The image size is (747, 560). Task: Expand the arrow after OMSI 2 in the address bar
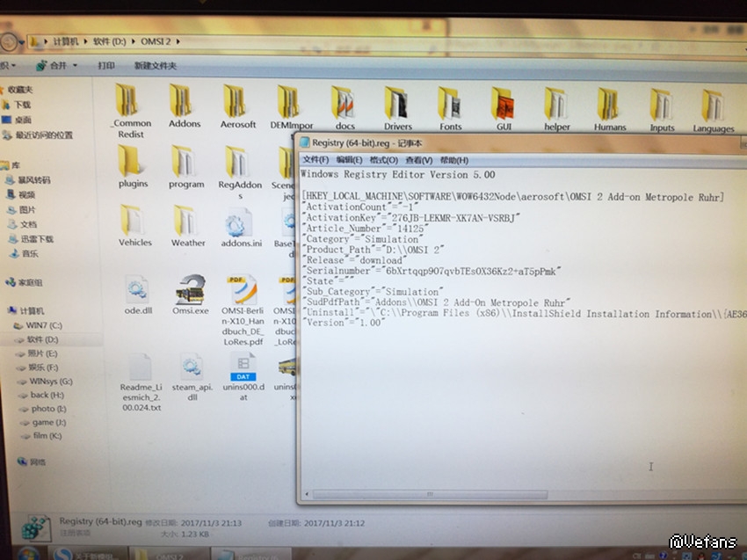point(191,41)
